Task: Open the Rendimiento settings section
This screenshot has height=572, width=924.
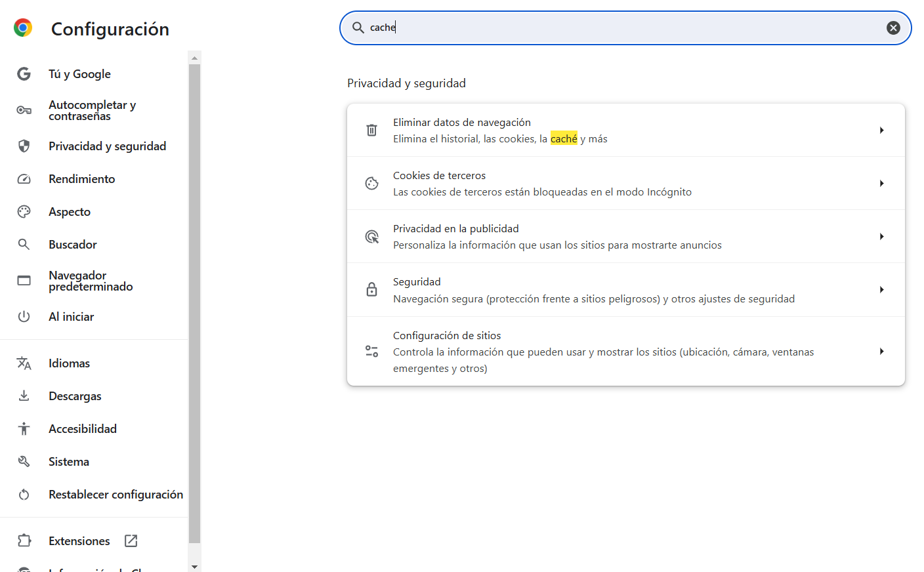Action: tap(81, 179)
